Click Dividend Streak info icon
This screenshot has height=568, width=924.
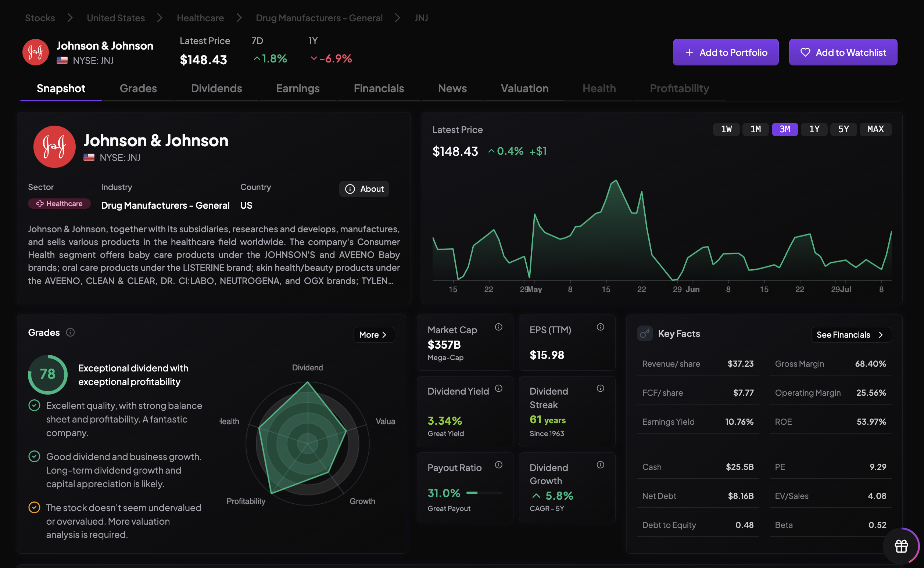pos(600,388)
